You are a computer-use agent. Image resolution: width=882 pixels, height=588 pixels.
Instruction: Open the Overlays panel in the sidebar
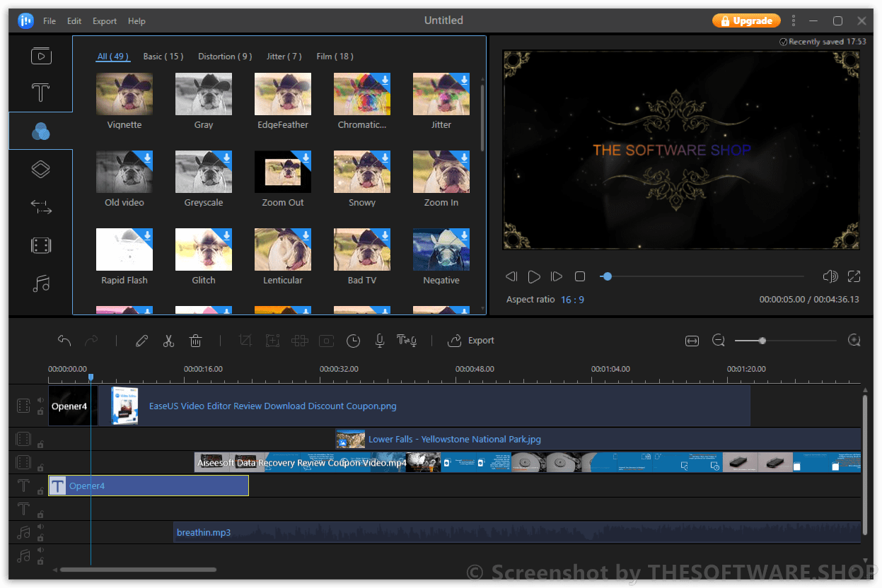40,170
